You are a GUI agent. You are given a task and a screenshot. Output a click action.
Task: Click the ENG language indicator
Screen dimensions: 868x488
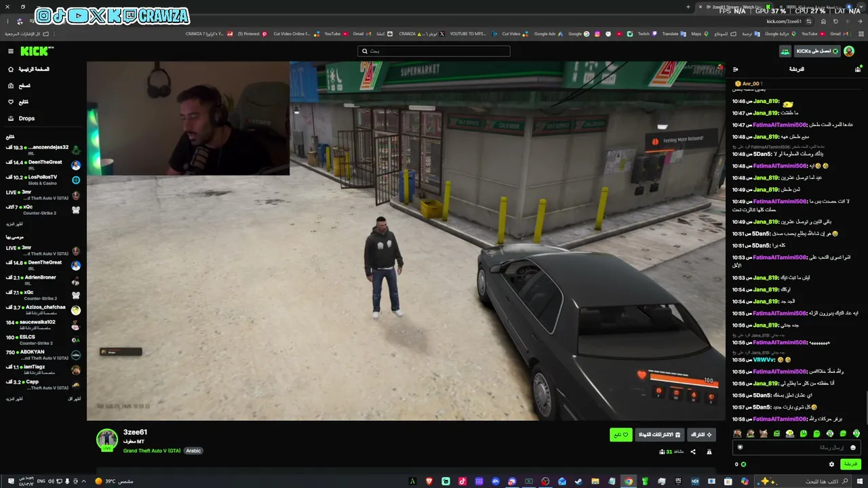point(41,481)
